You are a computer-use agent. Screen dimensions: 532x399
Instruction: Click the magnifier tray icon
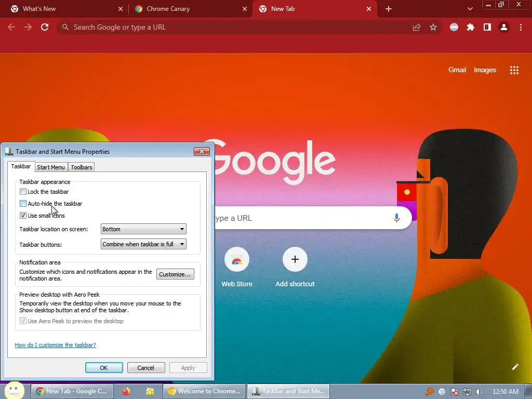430,392
